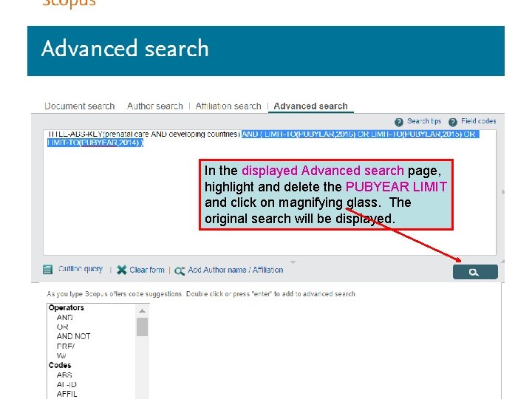
Task: Click the Outline query link
Action: [81, 269]
